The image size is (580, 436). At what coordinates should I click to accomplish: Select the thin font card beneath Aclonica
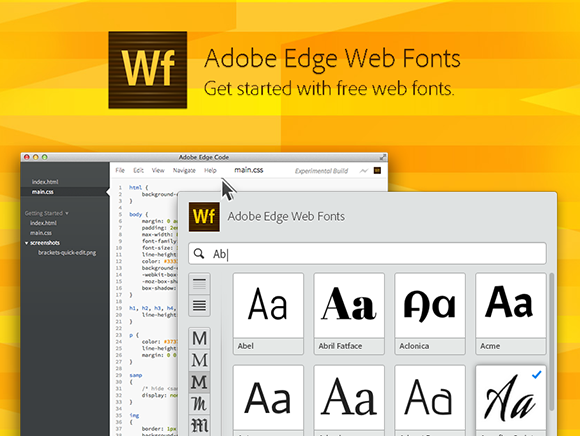(x=430, y=400)
